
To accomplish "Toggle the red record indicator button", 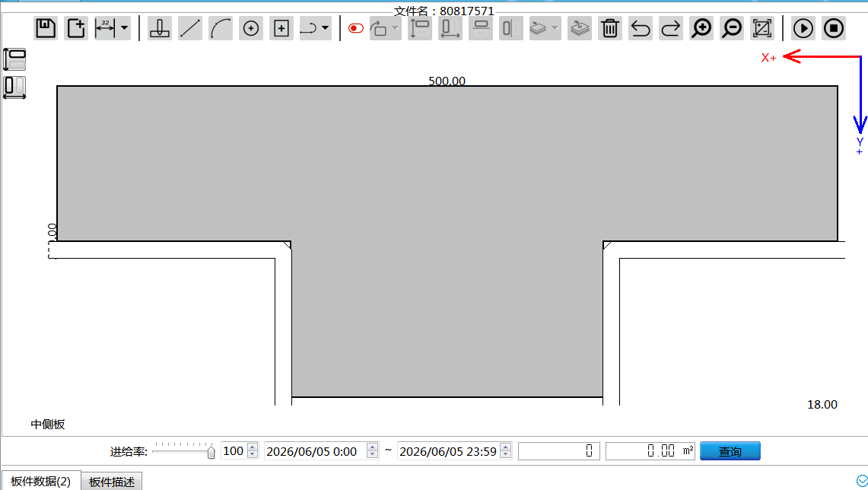I will 356,28.
